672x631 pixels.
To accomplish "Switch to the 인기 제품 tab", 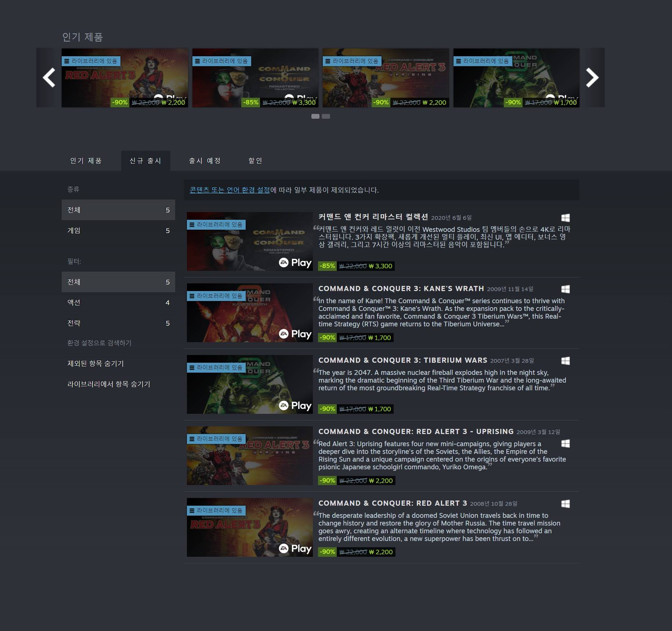I will [86, 161].
